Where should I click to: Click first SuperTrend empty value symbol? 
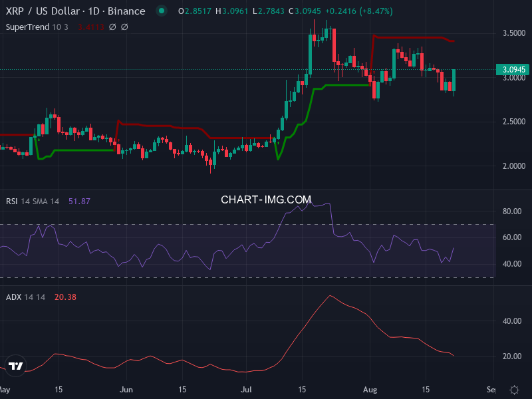point(112,27)
